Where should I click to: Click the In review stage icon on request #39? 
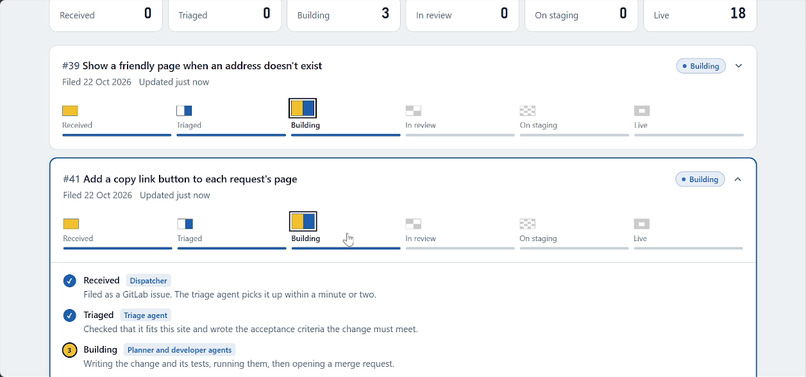[x=413, y=111]
